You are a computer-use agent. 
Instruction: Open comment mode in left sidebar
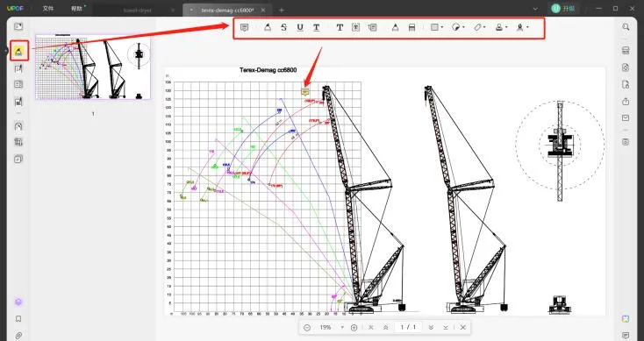point(19,52)
